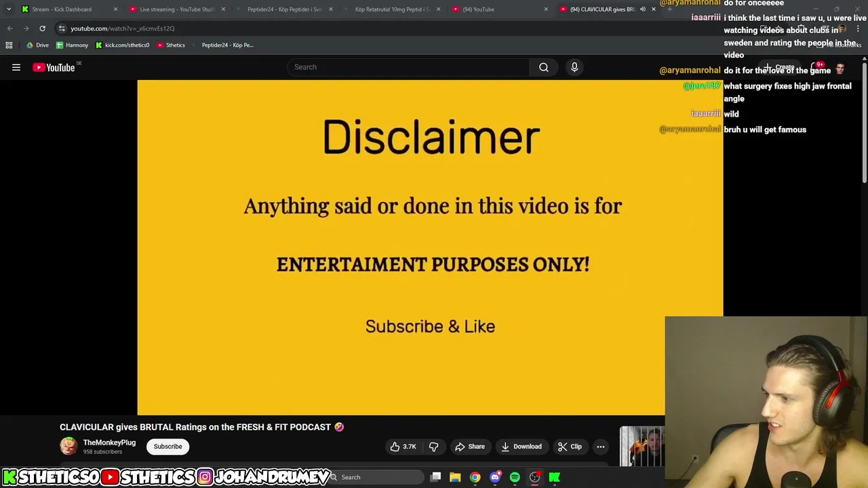This screenshot has width=868, height=488.
Task: Download the video
Action: 521,447
